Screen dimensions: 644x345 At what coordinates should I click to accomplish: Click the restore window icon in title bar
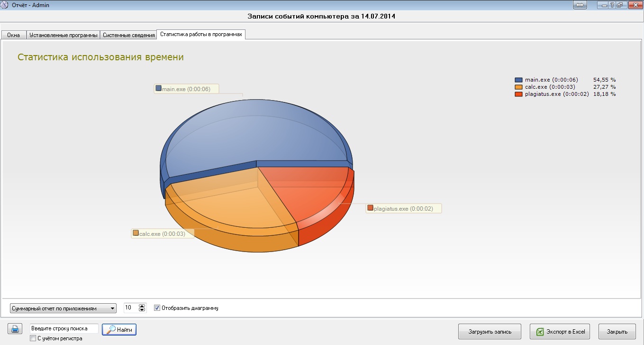pyautogui.click(x=620, y=5)
